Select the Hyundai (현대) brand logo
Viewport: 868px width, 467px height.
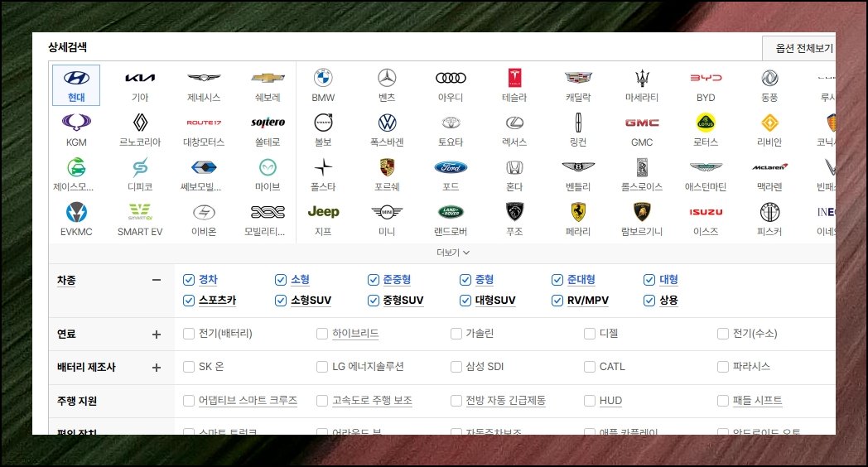pyautogui.click(x=76, y=78)
